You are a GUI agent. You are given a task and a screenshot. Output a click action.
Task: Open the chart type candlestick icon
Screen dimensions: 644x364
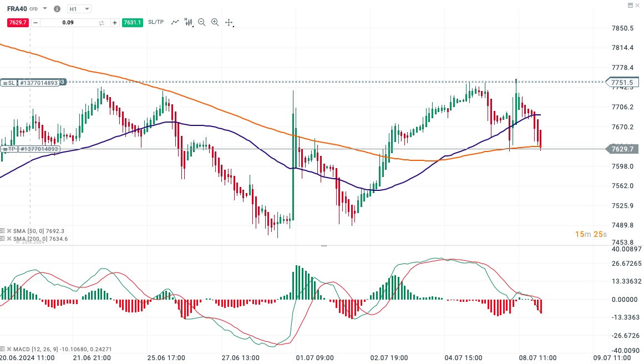click(189, 22)
